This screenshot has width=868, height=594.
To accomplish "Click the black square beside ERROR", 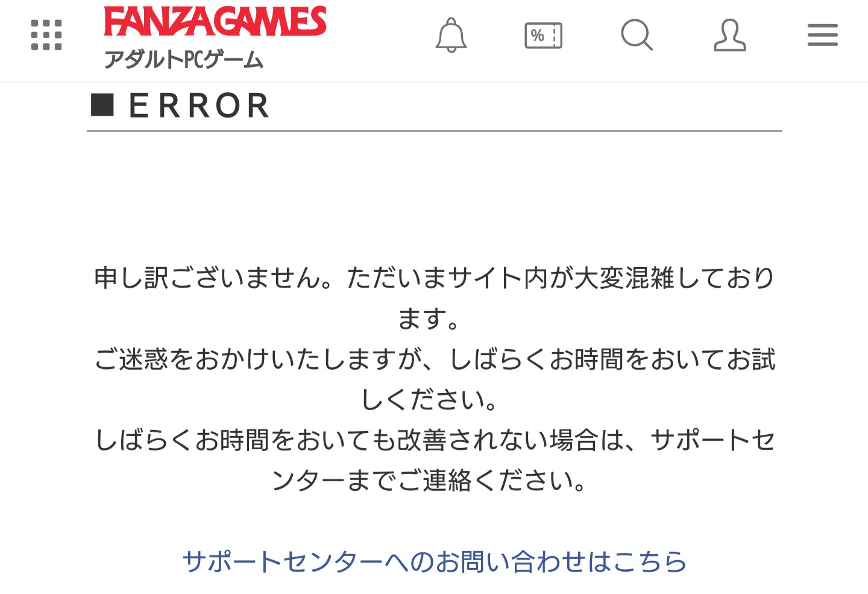I will [102, 105].
